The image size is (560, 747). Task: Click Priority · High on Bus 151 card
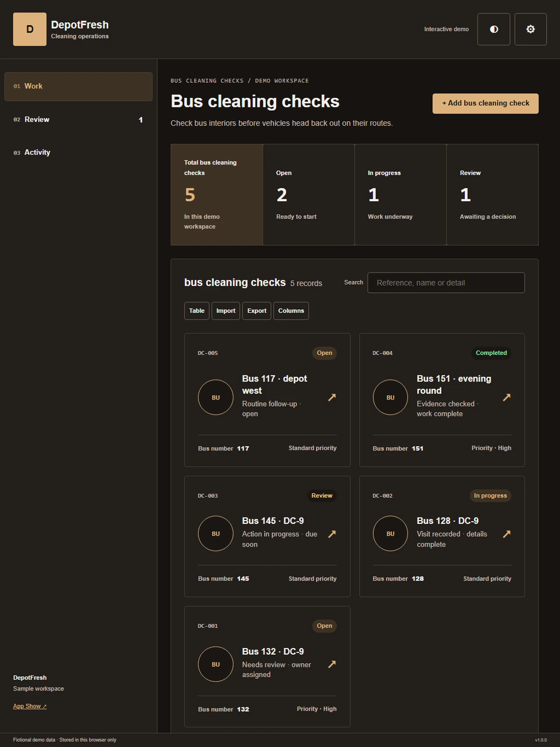[491, 448]
